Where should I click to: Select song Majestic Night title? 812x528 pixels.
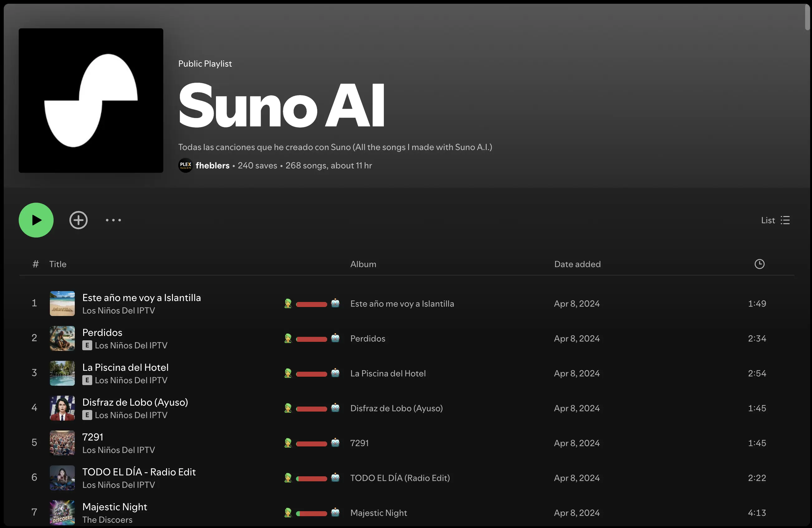(115, 507)
